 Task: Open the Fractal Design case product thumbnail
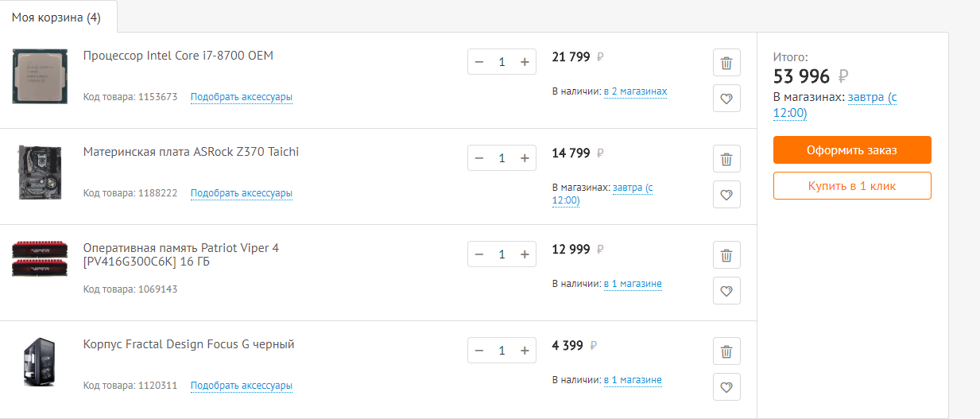pos(34,363)
